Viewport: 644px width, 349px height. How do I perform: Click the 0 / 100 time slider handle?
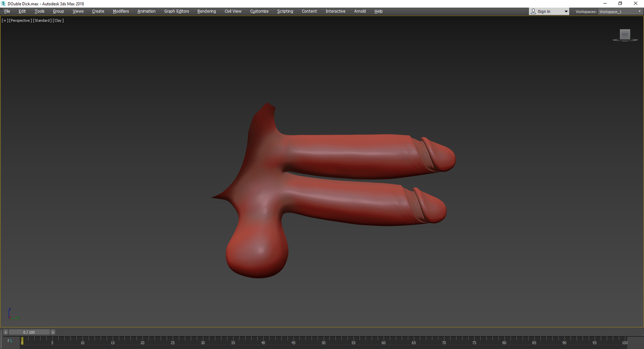(x=29, y=332)
